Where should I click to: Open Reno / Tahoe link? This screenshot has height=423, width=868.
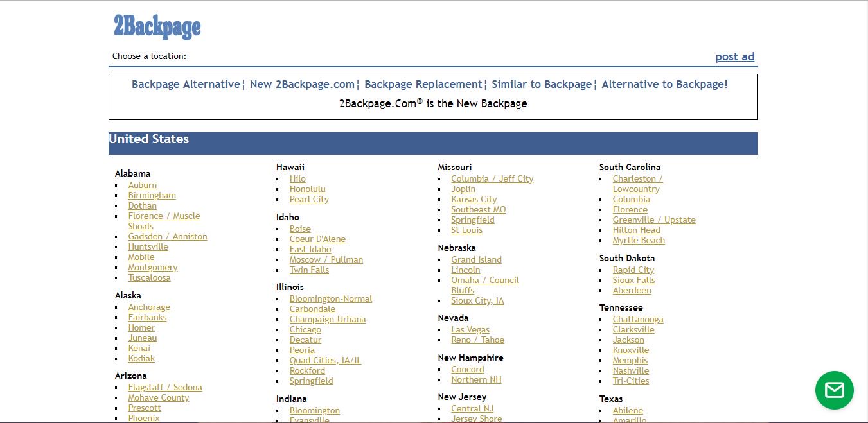tap(478, 340)
